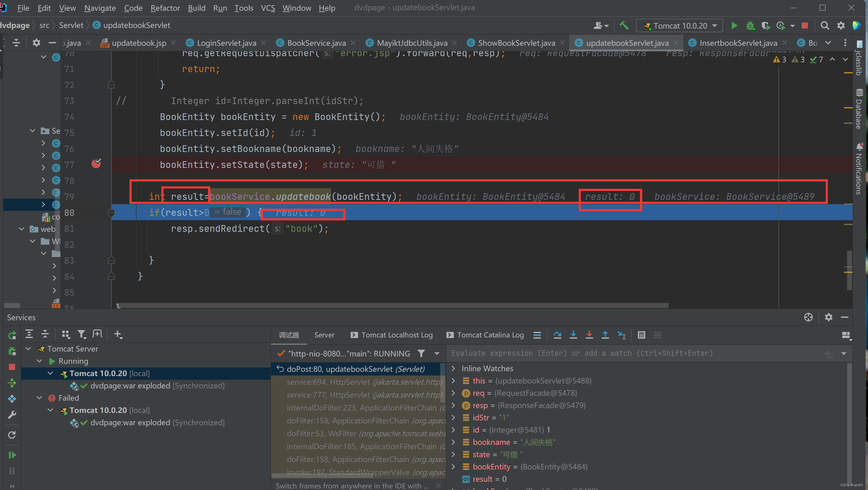Start debugging with the bug icon
The image size is (868, 490).
pos(750,25)
